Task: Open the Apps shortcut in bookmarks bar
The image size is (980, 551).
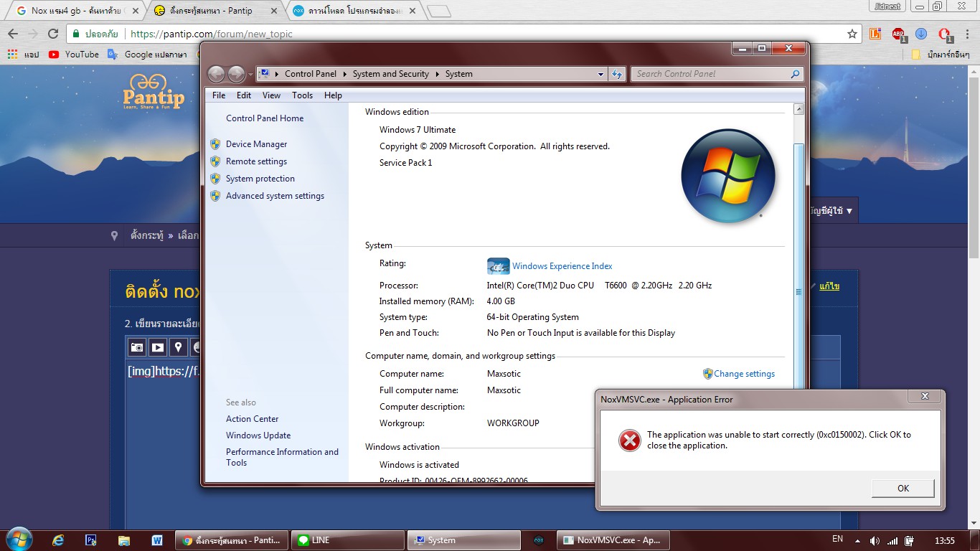Action: (x=23, y=55)
